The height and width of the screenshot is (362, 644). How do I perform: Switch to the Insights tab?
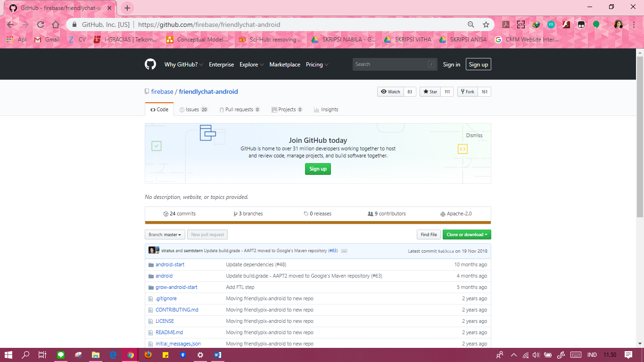[x=326, y=109]
